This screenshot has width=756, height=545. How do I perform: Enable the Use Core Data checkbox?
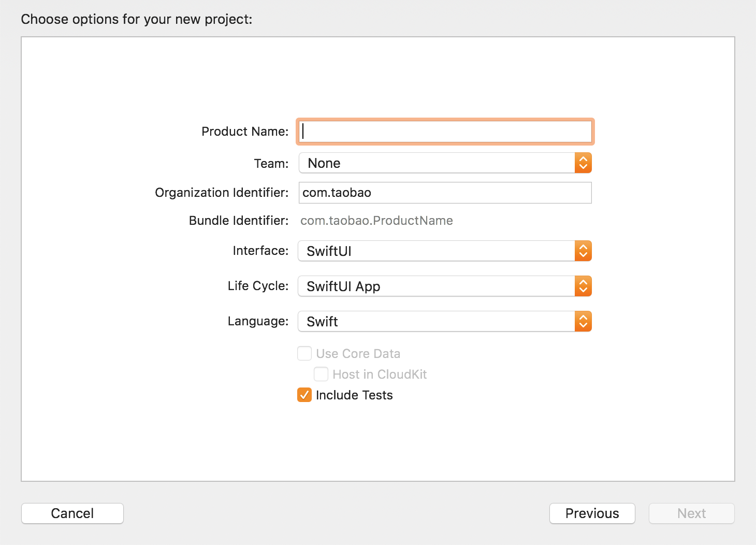click(x=304, y=354)
